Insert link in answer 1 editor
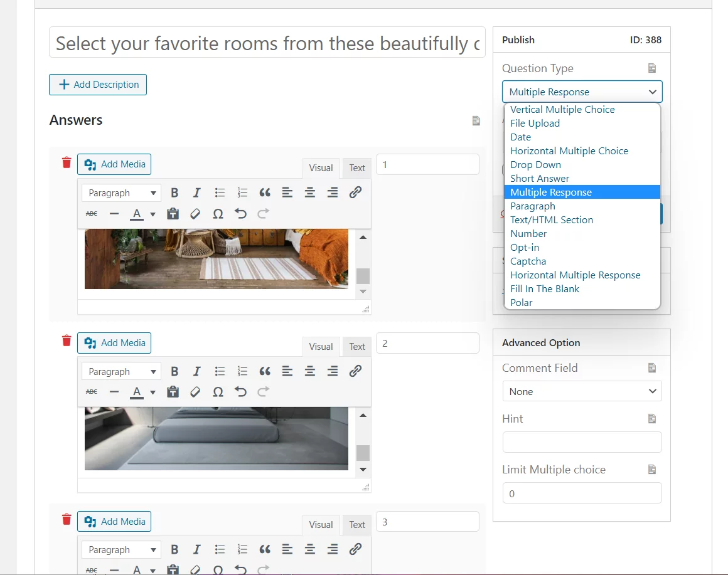This screenshot has height=575, width=728. [x=355, y=193]
